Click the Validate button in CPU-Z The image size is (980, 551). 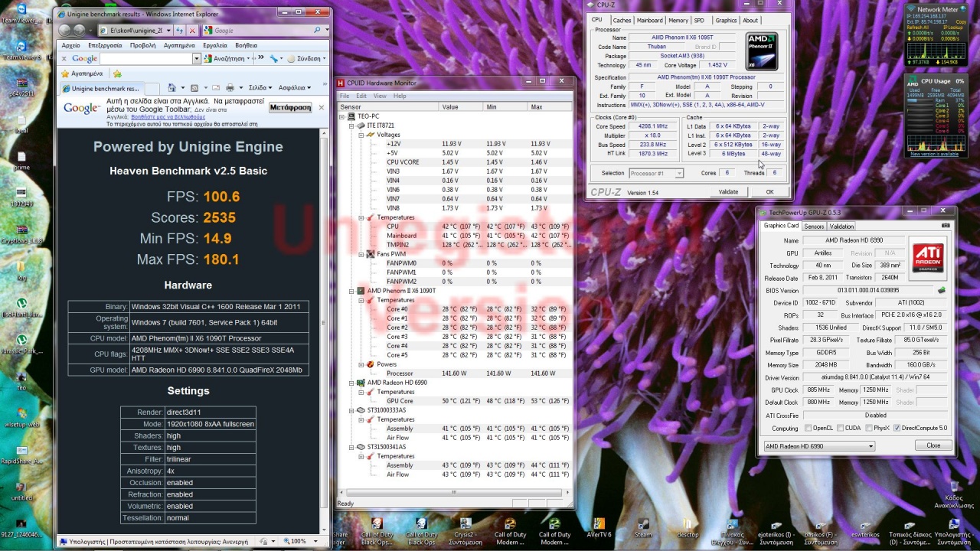tap(728, 192)
